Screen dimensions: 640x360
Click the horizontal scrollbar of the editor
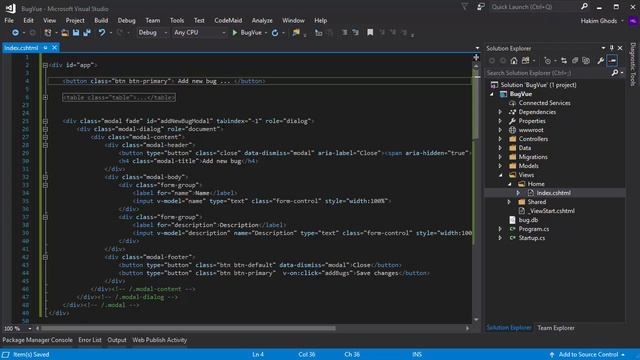click(189, 328)
